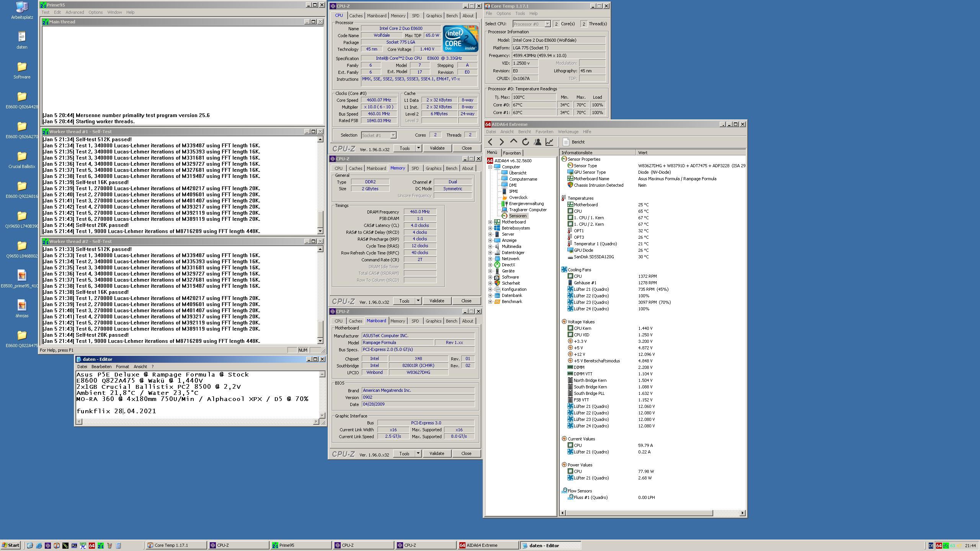
Task: Open Processor #0 dropdown in Core Temp
Action: (547, 24)
